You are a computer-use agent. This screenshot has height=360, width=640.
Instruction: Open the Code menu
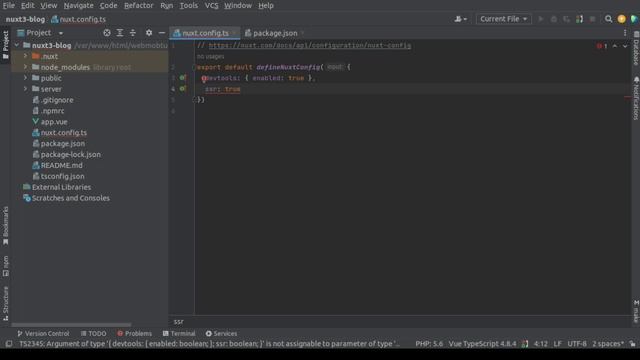pyautogui.click(x=108, y=6)
